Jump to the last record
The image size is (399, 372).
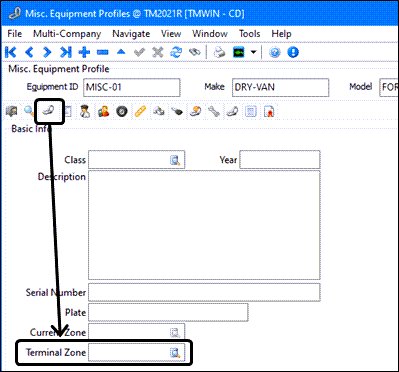[x=66, y=52]
